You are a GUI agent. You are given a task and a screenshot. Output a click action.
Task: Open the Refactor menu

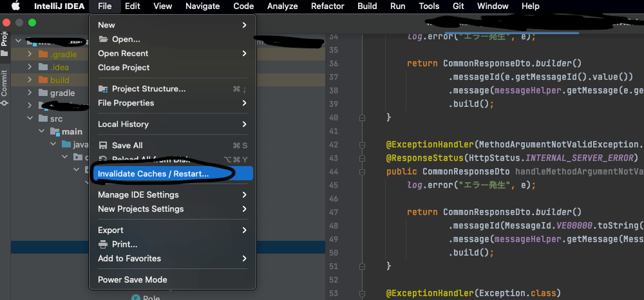[x=327, y=6]
